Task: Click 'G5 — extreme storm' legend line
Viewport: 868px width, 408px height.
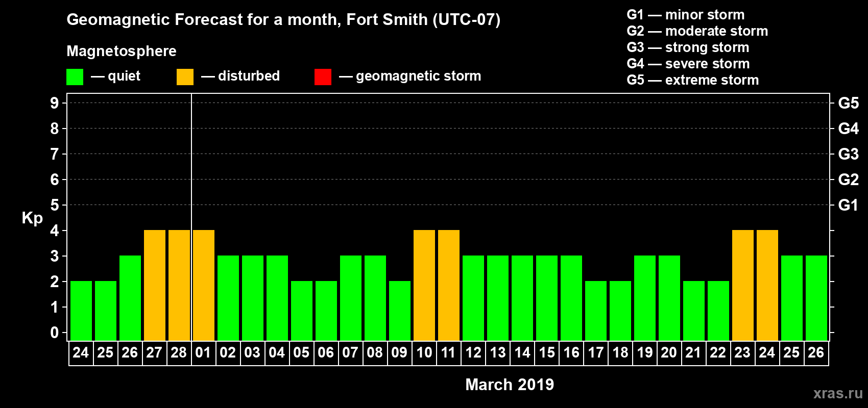Action: pyautogui.click(x=692, y=80)
